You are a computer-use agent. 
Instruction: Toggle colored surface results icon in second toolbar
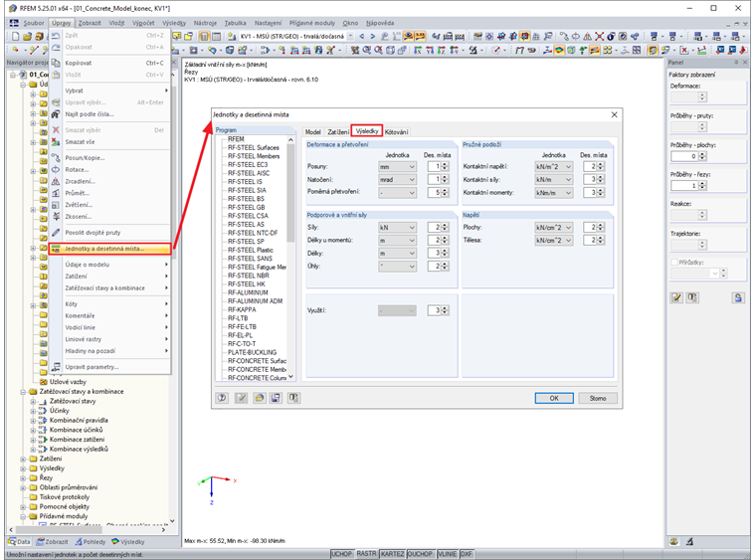click(x=559, y=50)
